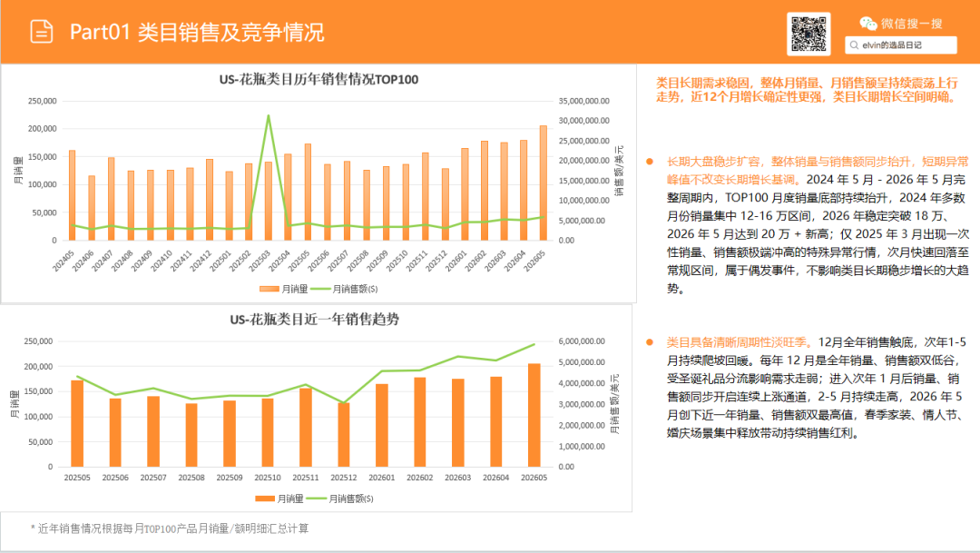980x553 pixels.
Task: Click x-axis label 202503 in top chart
Action: click(260, 261)
